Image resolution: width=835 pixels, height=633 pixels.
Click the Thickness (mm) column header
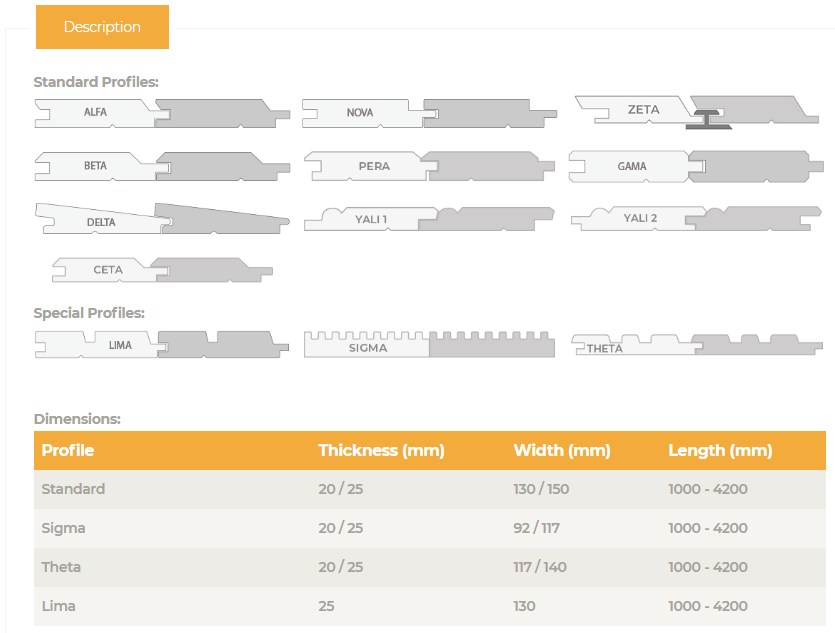pyautogui.click(x=381, y=451)
